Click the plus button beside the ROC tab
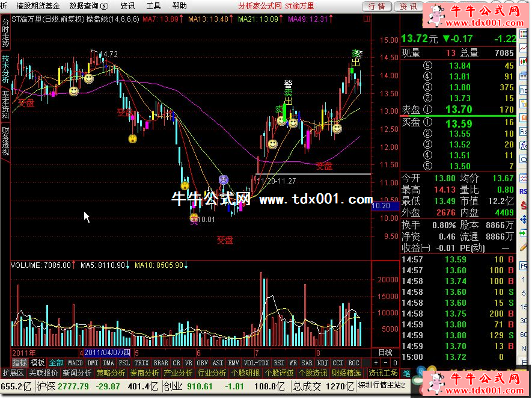Screen dimensions: 532x399 [x=376, y=363]
